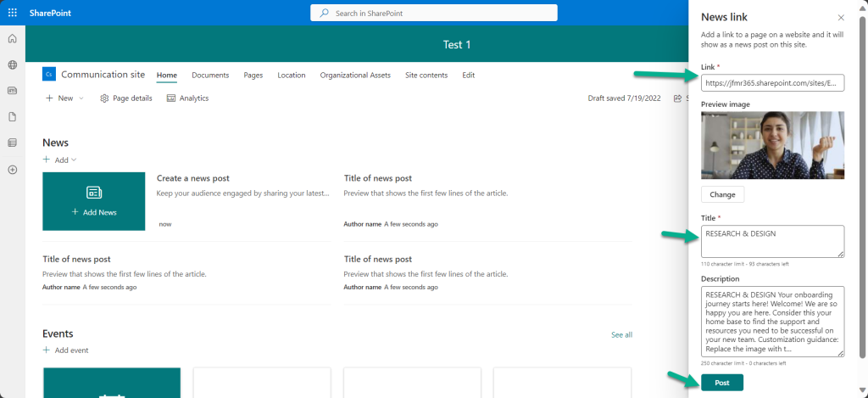This screenshot has height=398, width=868.
Task: Click See all link for Events
Action: point(621,335)
